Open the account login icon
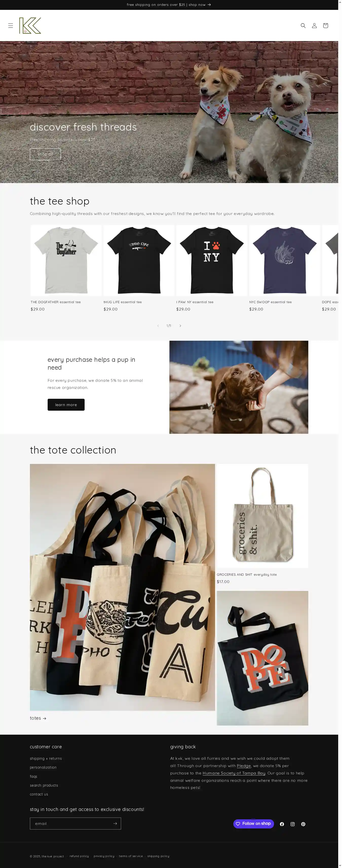This screenshot has width=342, height=868. 314,26
